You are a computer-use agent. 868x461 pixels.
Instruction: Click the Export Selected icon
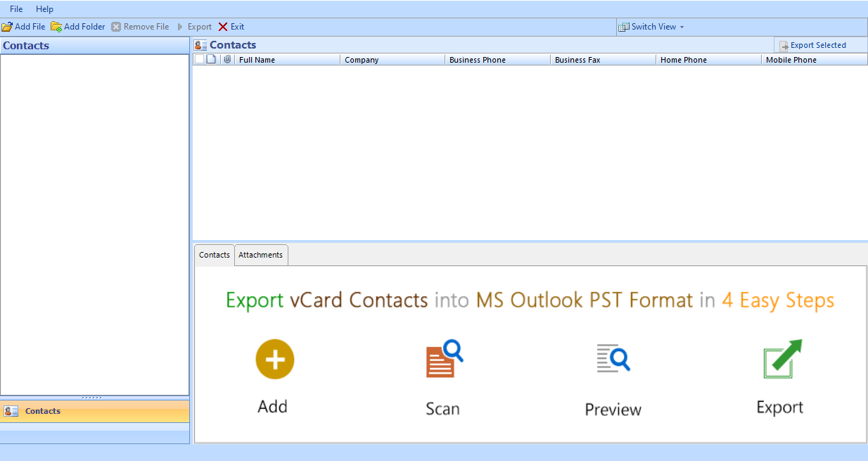(x=784, y=46)
